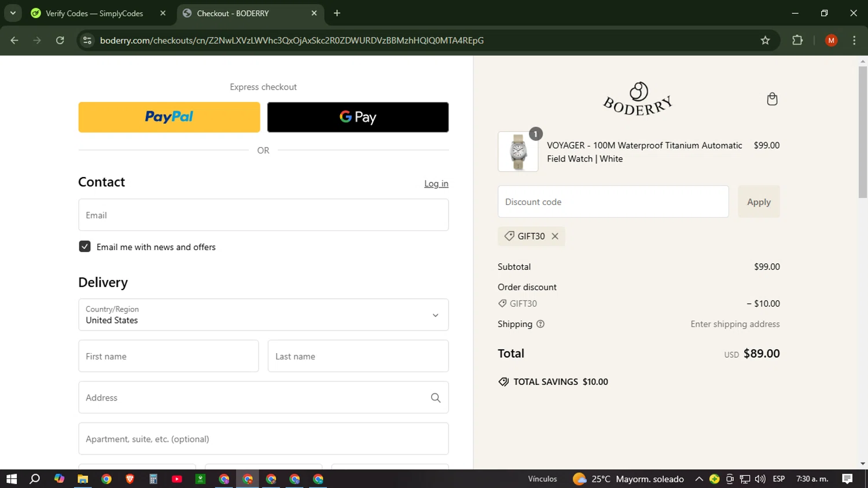Click the Vínculos toolbar label
This screenshot has width=868, height=488.
coord(542,479)
